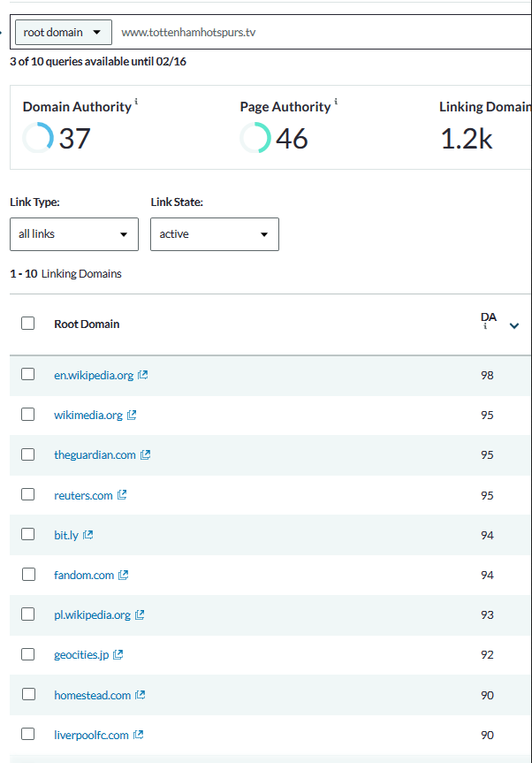Click the DA value 92 for geocities.jp
This screenshot has height=763, width=532.
487,654
